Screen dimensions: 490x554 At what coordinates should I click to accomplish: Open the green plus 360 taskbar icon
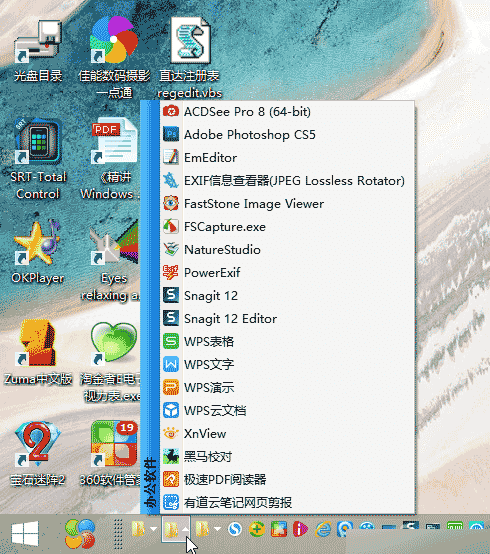257,529
